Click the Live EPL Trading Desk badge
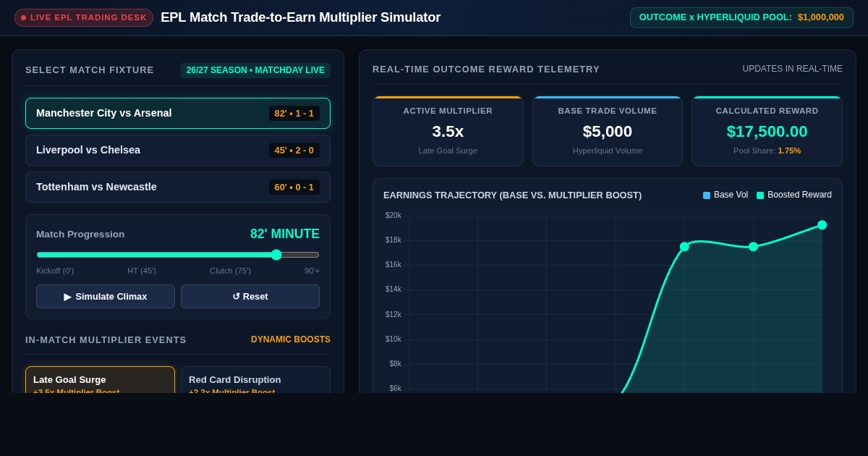Viewport: 868px width, 456px height. [x=84, y=17]
